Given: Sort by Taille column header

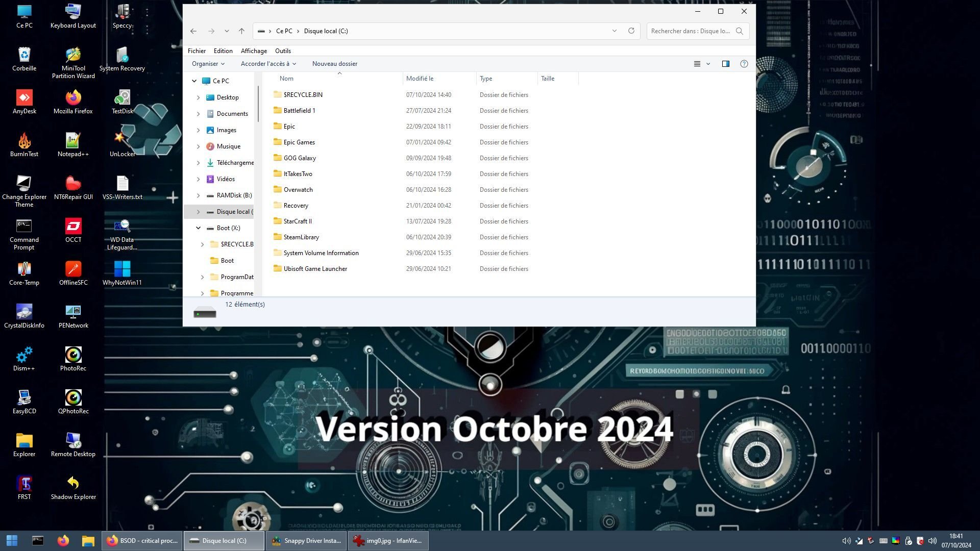Looking at the screenshot, I should pos(558,79).
